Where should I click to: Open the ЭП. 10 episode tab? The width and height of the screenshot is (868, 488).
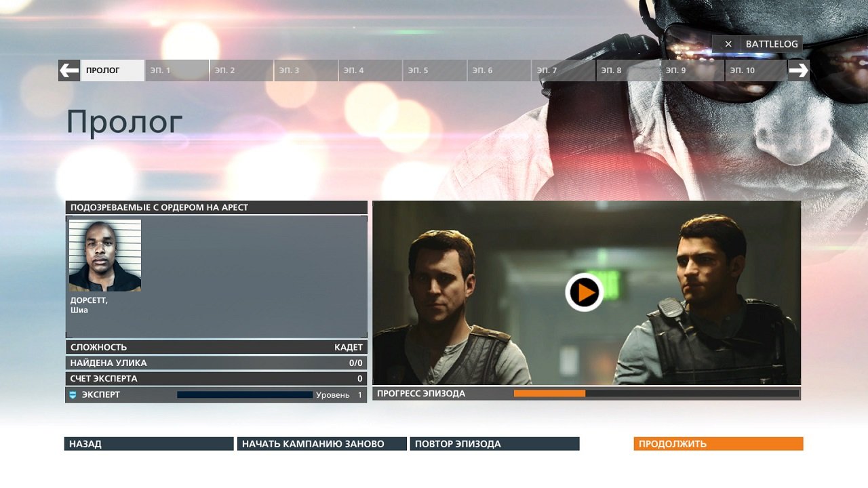tap(755, 70)
